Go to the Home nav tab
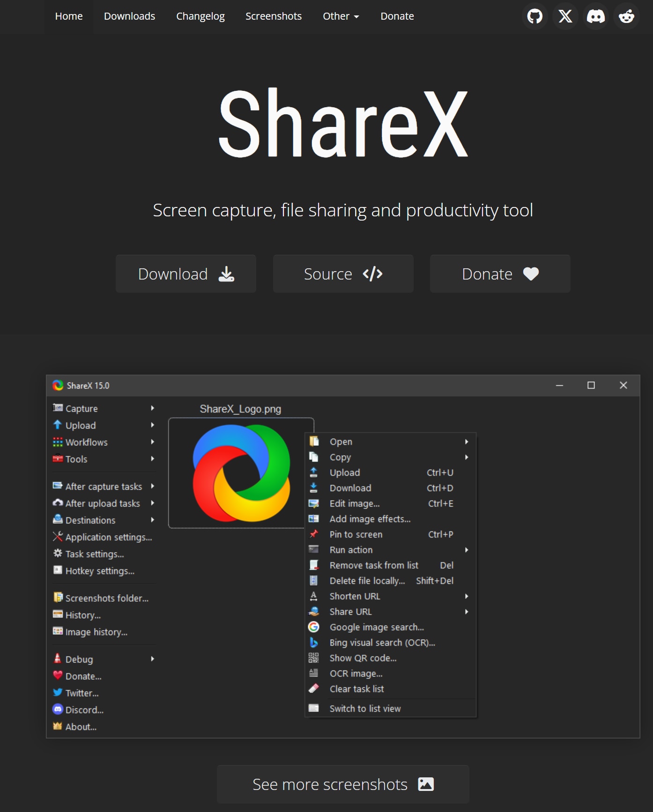The width and height of the screenshot is (653, 812). pos(69,16)
